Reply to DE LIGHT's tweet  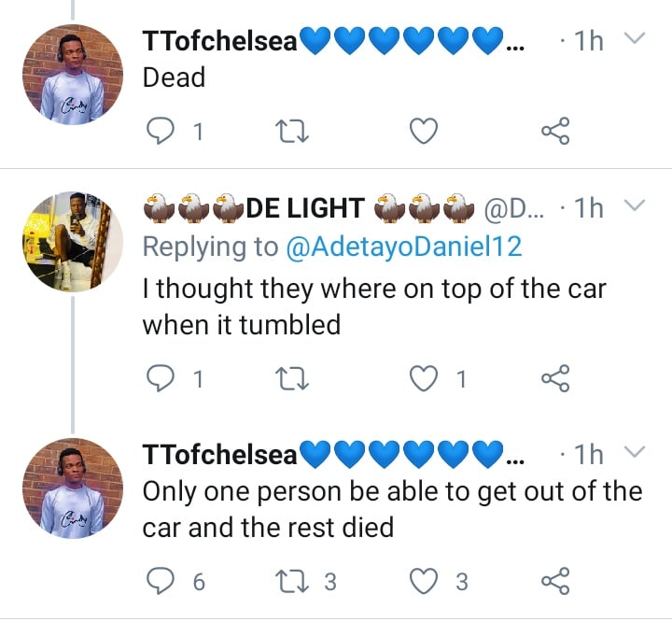(x=163, y=377)
